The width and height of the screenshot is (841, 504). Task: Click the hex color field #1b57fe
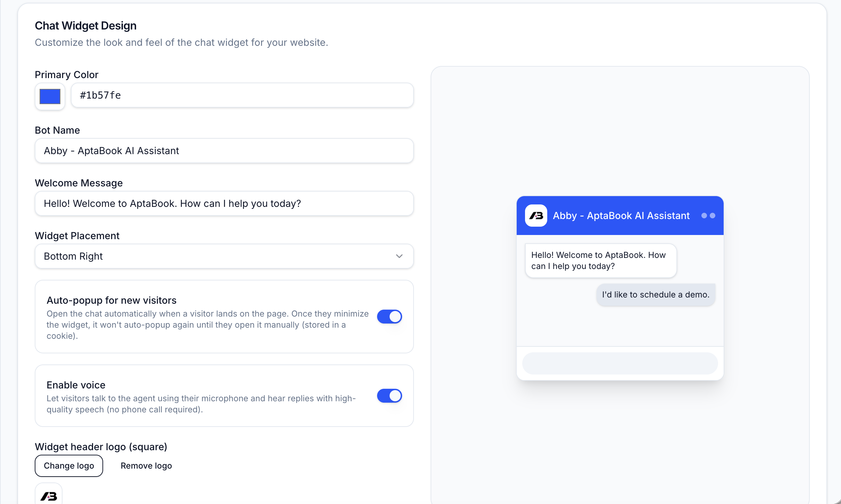[242, 95]
